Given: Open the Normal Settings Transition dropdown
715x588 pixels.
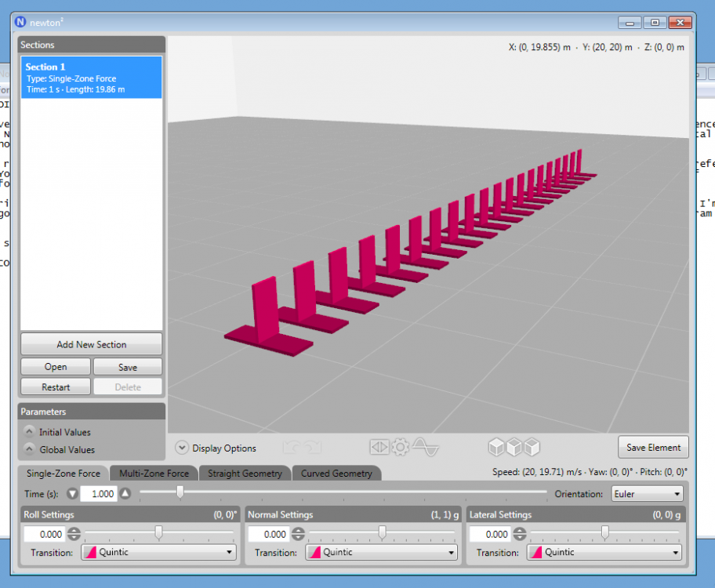Looking at the screenshot, I should [x=380, y=552].
